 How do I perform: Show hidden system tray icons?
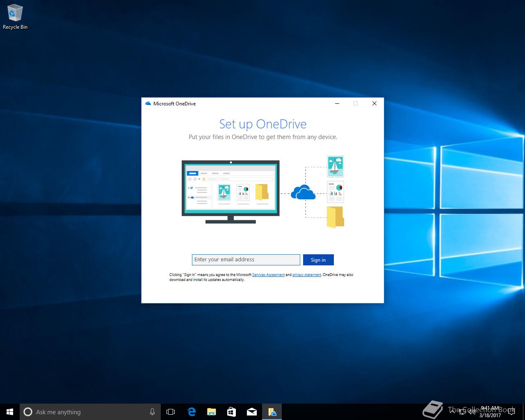[x=452, y=412]
